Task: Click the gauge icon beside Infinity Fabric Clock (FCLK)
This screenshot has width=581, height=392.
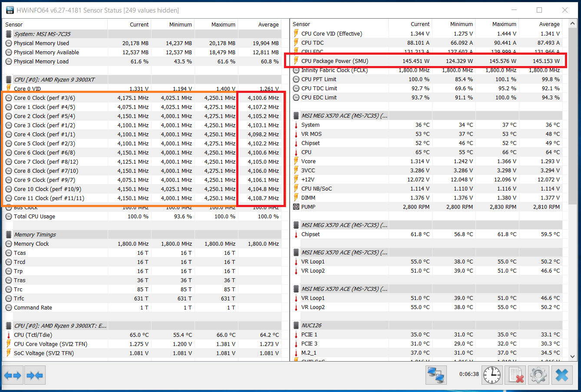Action: click(x=296, y=70)
